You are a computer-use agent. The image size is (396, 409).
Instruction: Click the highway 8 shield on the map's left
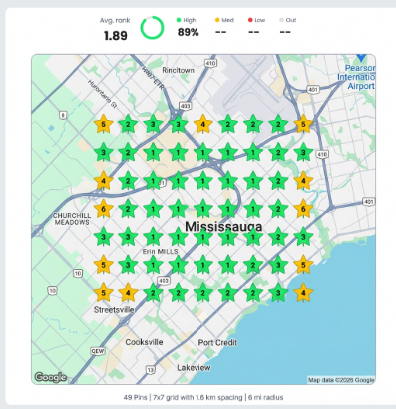click(63, 115)
